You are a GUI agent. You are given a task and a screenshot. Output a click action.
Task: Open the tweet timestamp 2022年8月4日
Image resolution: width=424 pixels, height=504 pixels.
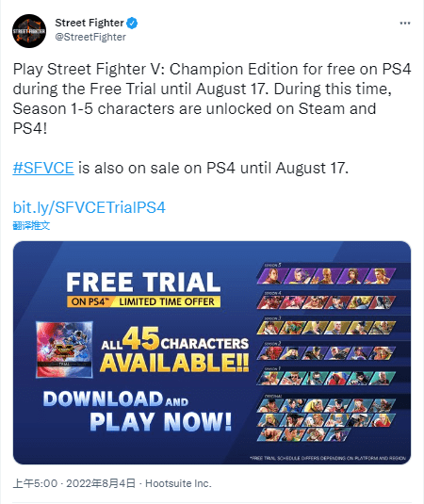tap(101, 483)
